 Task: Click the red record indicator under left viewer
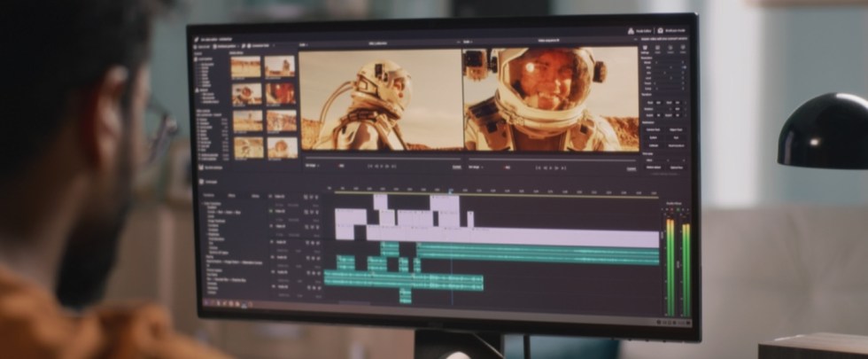point(340,166)
